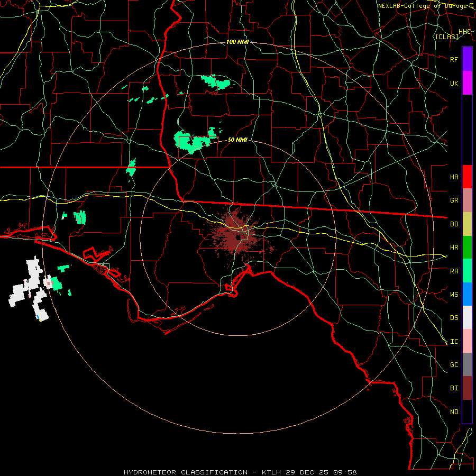Click the gray GC legend color swatch
Image resolution: width=476 pixels, height=476 pixels.
coord(467,364)
